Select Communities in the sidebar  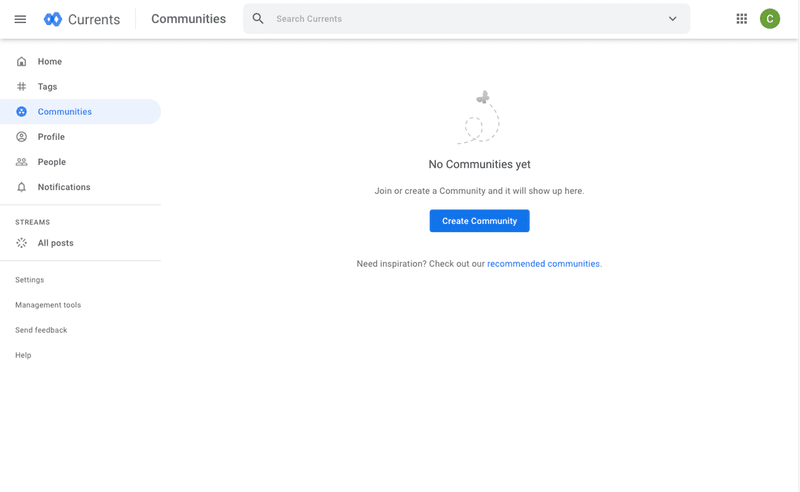(x=65, y=112)
